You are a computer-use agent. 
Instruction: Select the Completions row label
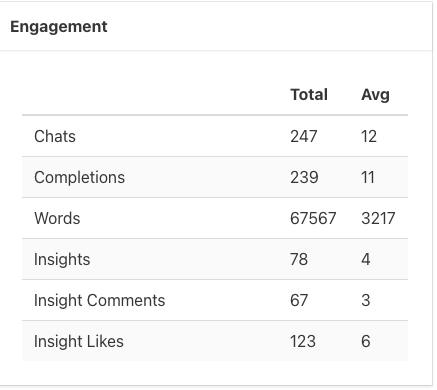point(79,177)
